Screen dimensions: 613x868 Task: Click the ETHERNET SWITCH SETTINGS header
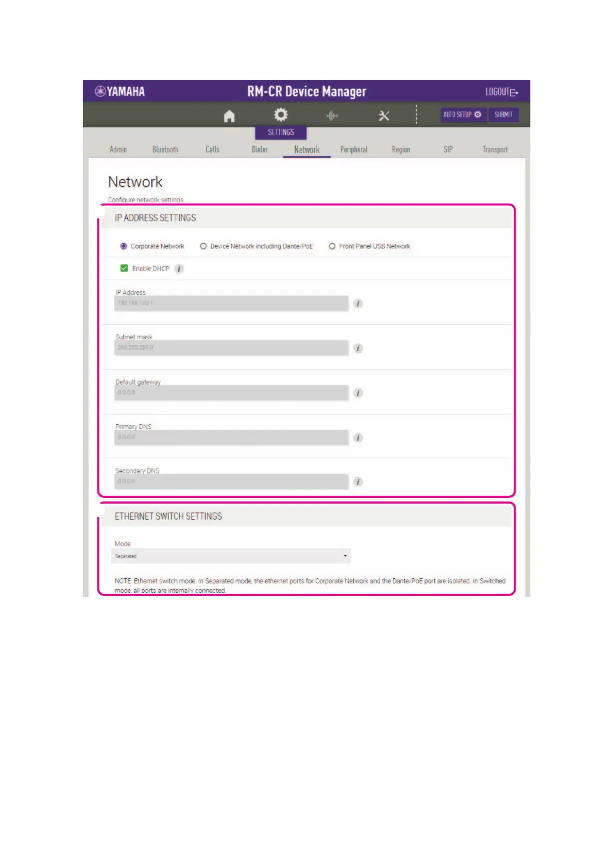[x=168, y=516]
